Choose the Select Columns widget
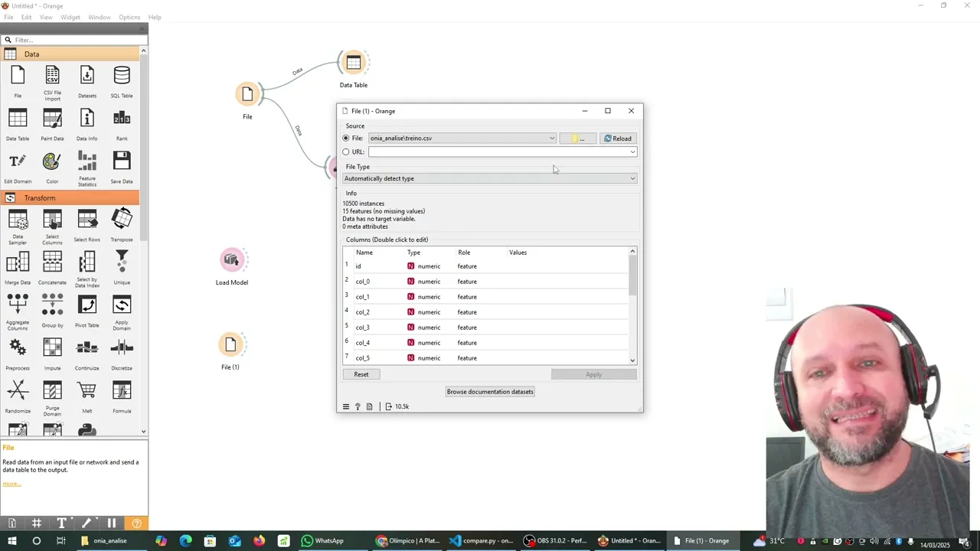Image resolution: width=980 pixels, height=551 pixels. 52,227
